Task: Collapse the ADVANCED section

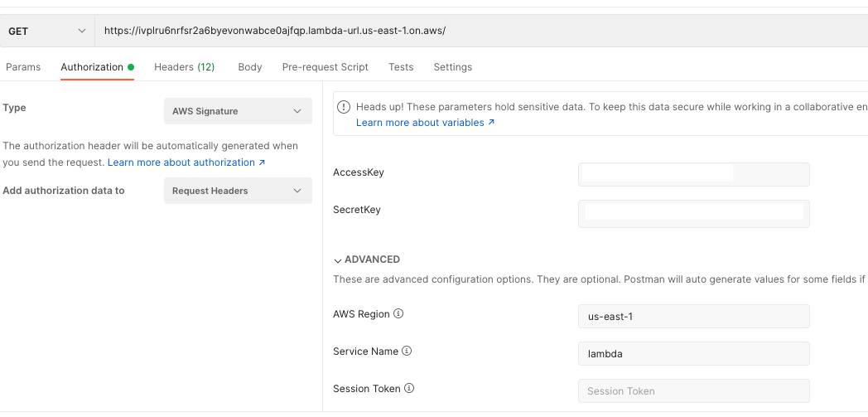Action: click(x=366, y=259)
